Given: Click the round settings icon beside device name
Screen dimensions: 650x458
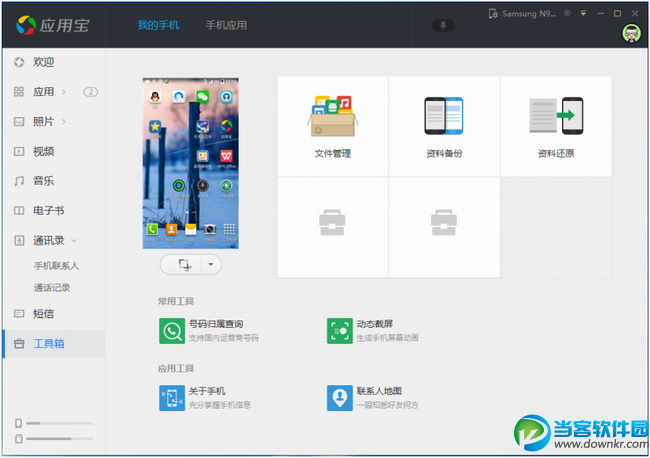Looking at the screenshot, I should (x=568, y=13).
